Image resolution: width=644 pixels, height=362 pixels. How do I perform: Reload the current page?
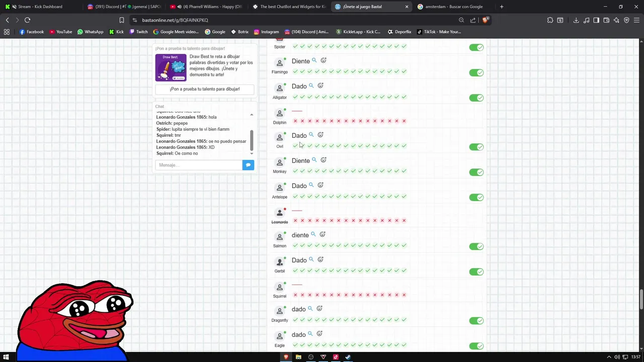(x=27, y=20)
